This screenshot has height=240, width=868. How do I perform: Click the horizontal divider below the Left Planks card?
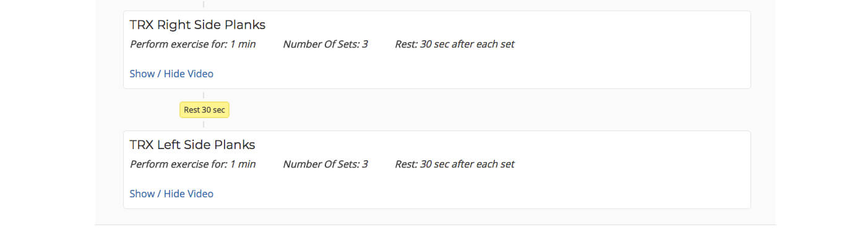pyautogui.click(x=435, y=225)
